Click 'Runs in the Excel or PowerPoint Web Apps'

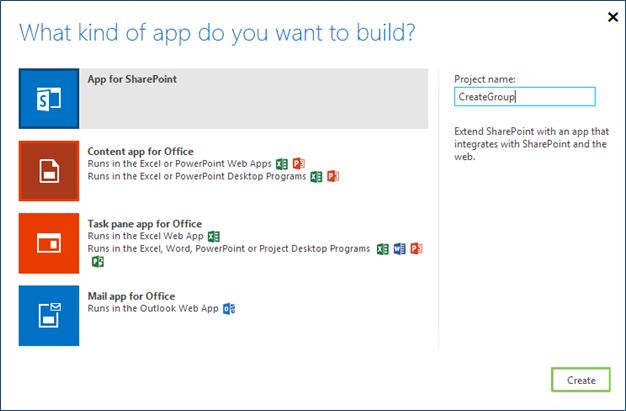point(180,164)
